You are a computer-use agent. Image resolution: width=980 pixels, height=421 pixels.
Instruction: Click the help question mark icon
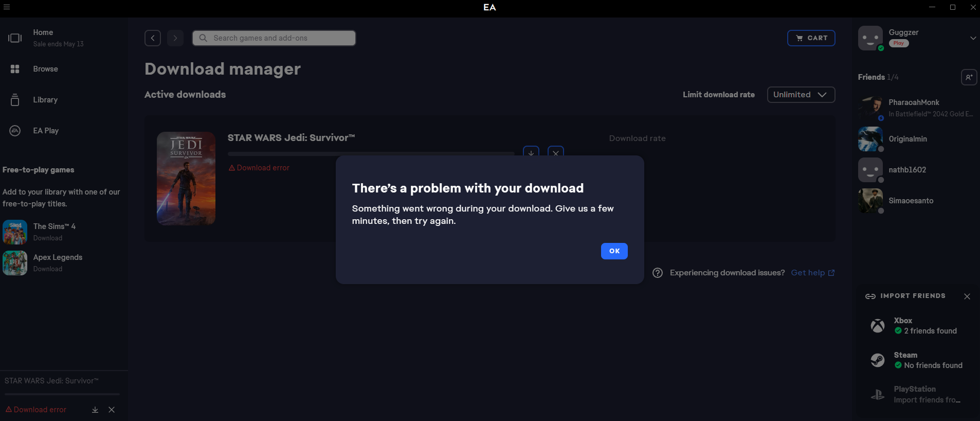coord(658,273)
